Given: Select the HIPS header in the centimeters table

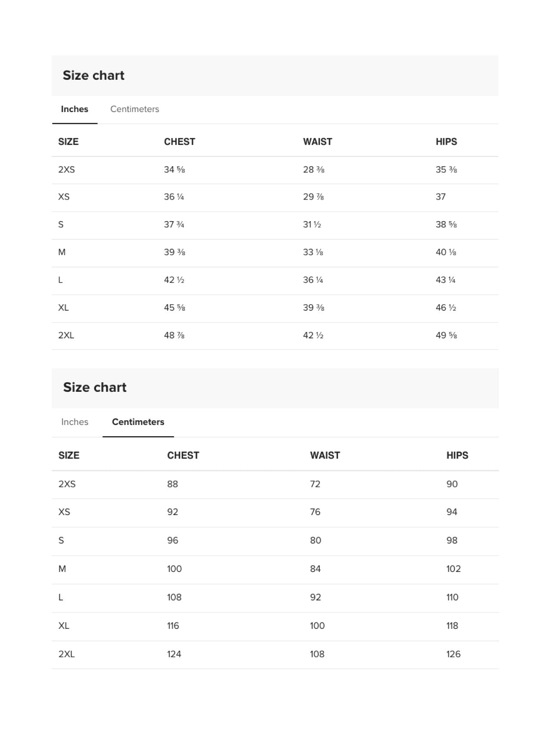Looking at the screenshot, I should [x=457, y=455].
